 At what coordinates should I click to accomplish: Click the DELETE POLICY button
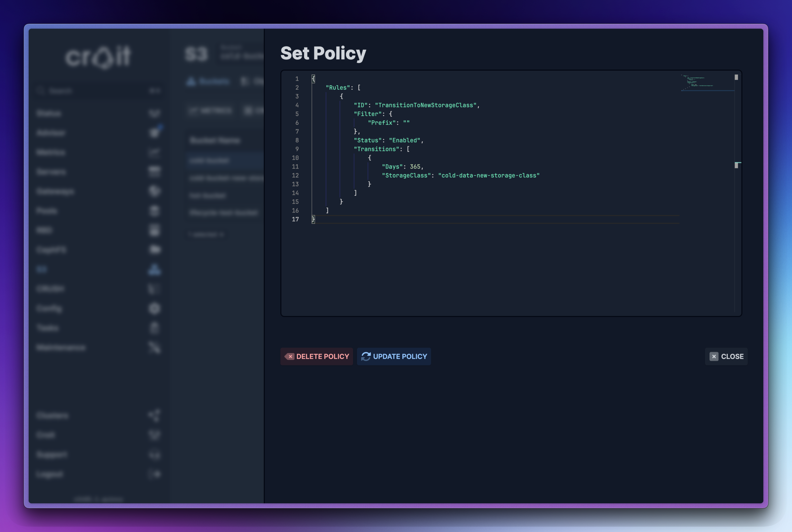pyautogui.click(x=316, y=356)
